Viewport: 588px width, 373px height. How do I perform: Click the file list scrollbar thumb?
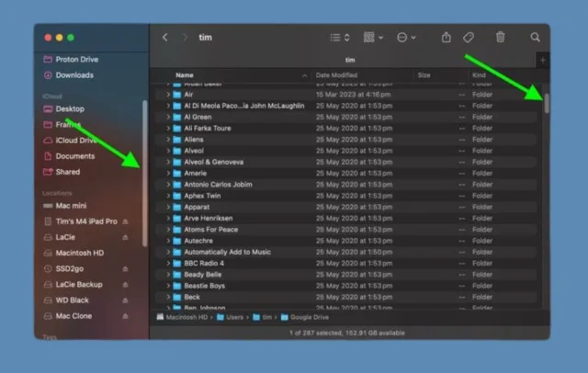[547, 103]
